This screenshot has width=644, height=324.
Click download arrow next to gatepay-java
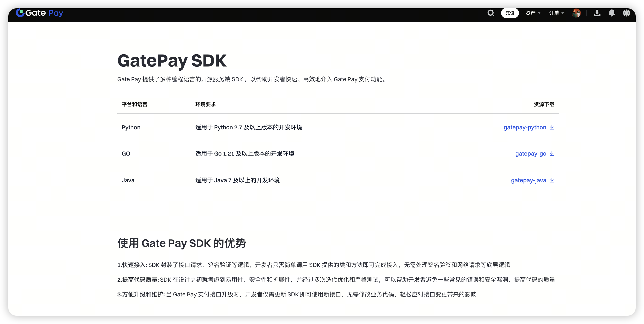(552, 180)
